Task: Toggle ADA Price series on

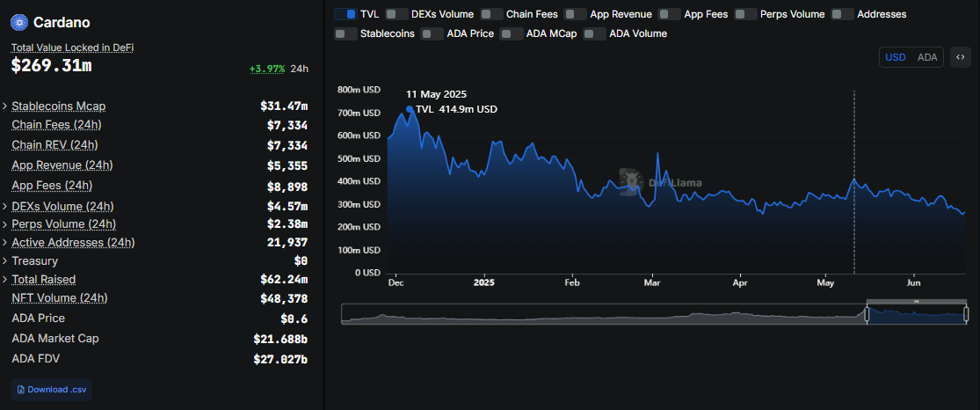Action: [432, 33]
